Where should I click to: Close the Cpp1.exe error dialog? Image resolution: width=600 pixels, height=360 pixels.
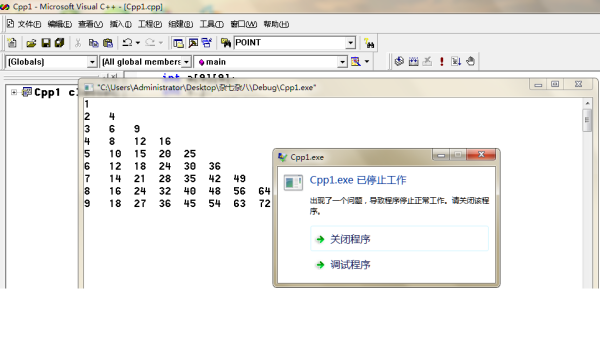(x=481, y=155)
